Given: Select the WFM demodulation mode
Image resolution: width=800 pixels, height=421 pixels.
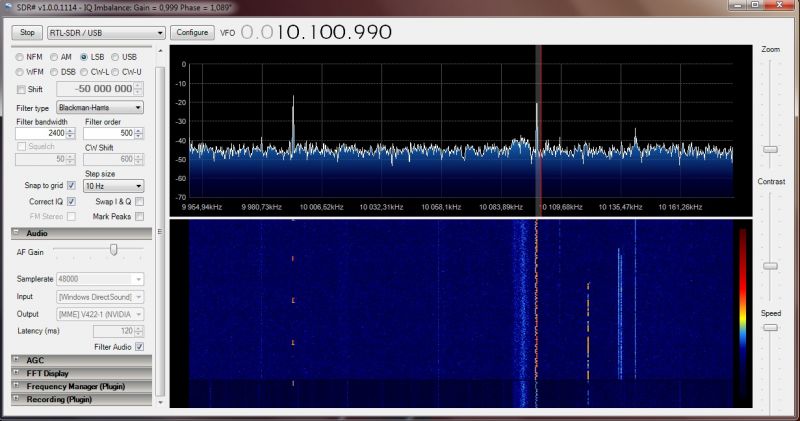Looking at the screenshot, I should 19,72.
